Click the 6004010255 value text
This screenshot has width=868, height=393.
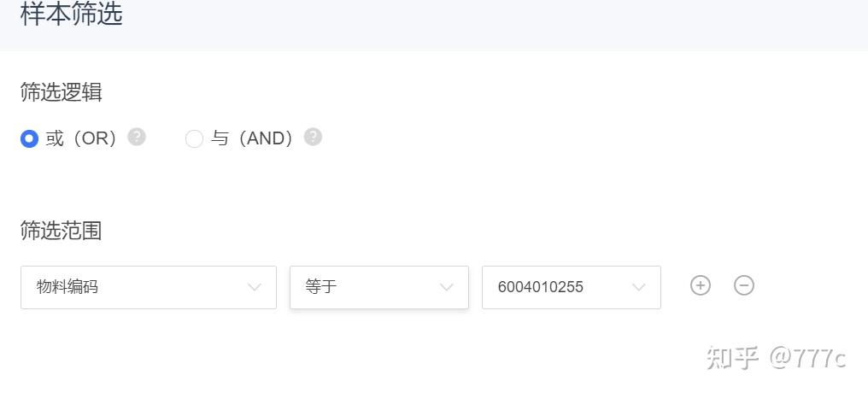click(x=541, y=287)
